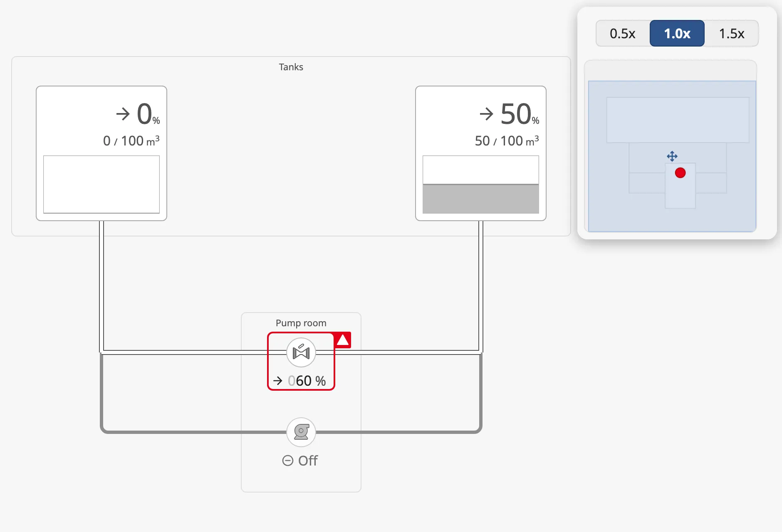This screenshot has width=782, height=532.
Task: Click the pump icon in Pump room
Action: point(301,432)
